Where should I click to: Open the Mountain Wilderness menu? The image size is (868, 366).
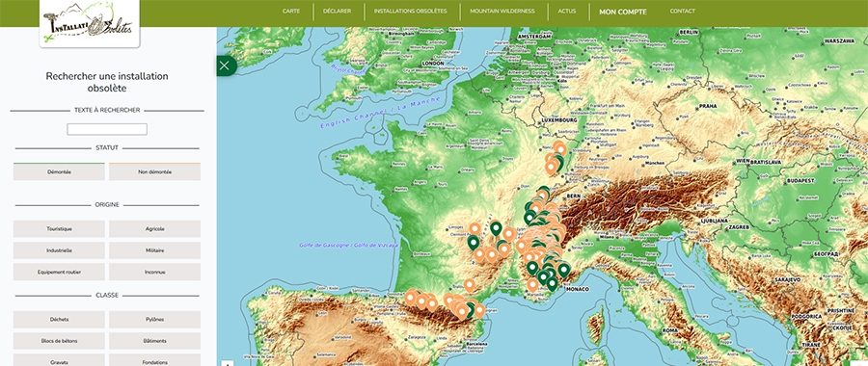502,11
